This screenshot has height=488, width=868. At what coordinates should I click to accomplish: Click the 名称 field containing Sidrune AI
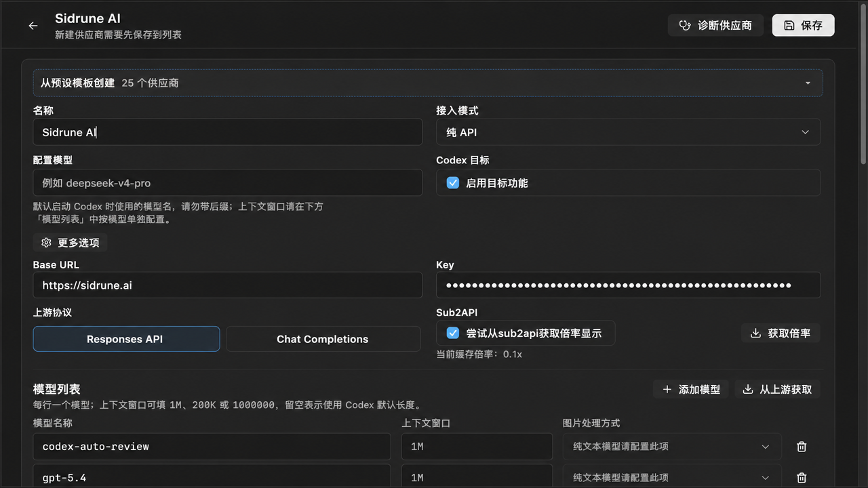(x=228, y=132)
